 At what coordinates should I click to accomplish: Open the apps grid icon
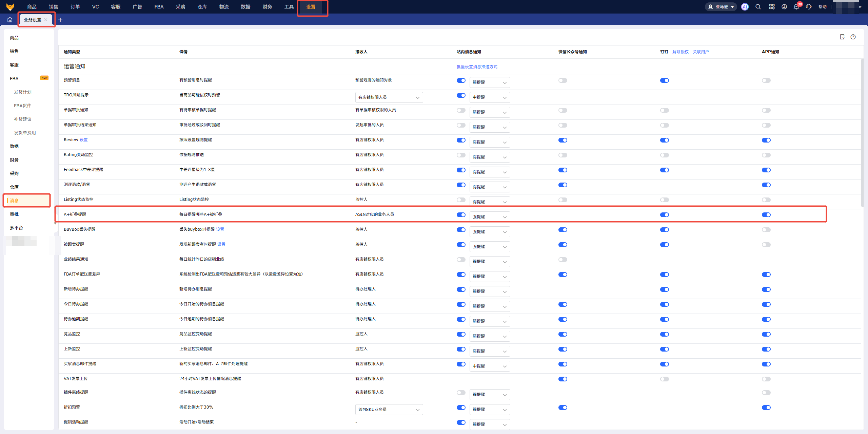[772, 7]
